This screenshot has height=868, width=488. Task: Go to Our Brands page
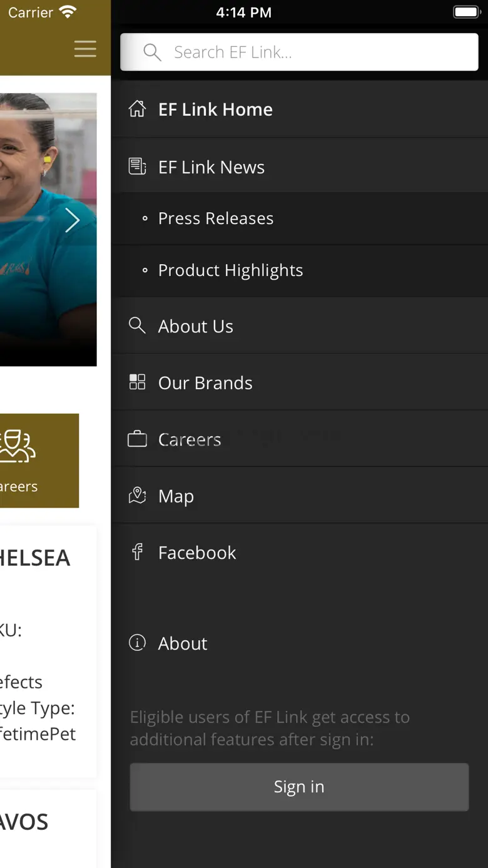(205, 383)
